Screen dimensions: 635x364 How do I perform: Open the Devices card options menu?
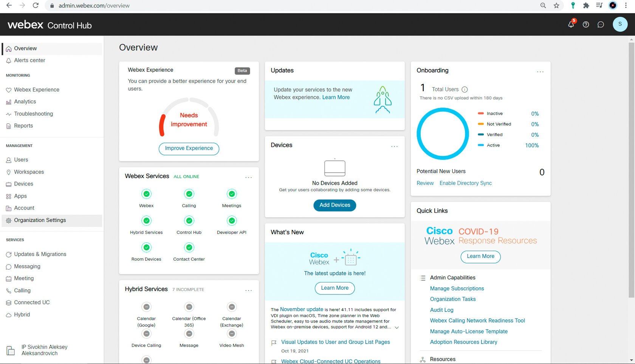[x=394, y=147]
